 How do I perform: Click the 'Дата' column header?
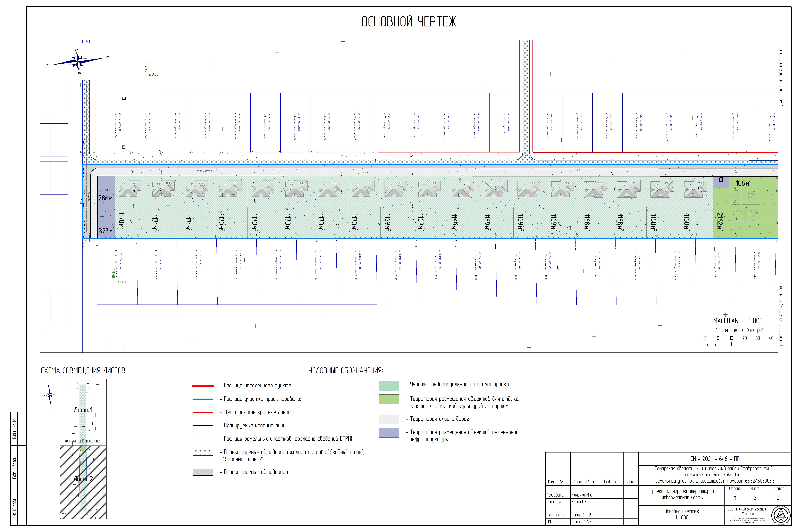(631, 482)
